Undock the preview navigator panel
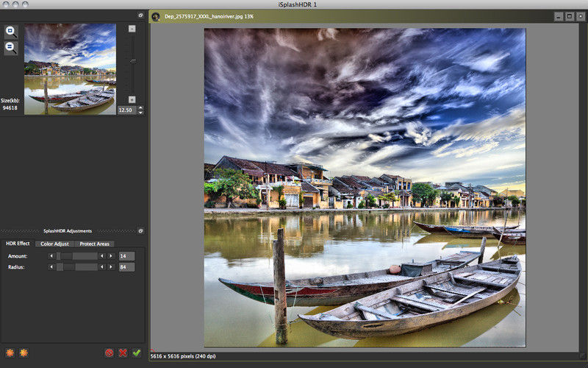The image size is (588, 368). [140, 15]
